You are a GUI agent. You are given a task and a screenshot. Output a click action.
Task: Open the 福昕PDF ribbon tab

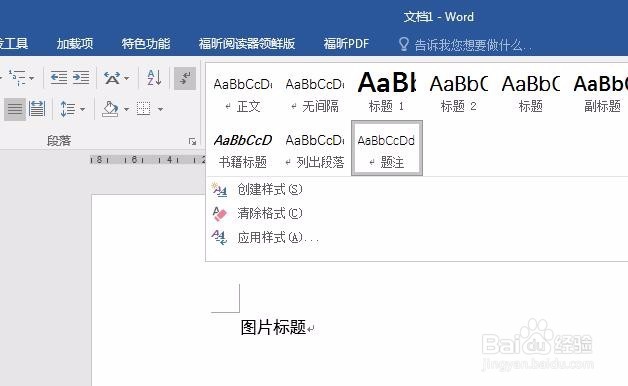click(346, 43)
